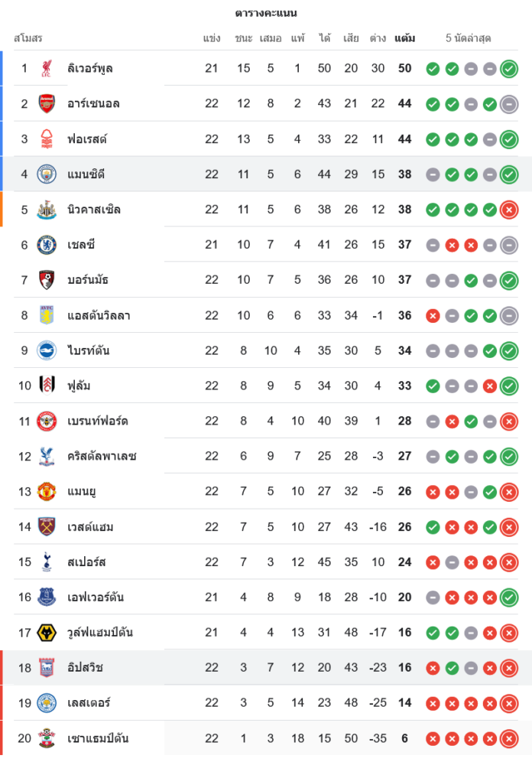Screen dimensions: 532x765
Task: Open the แมนยู team link
Action: (81, 491)
